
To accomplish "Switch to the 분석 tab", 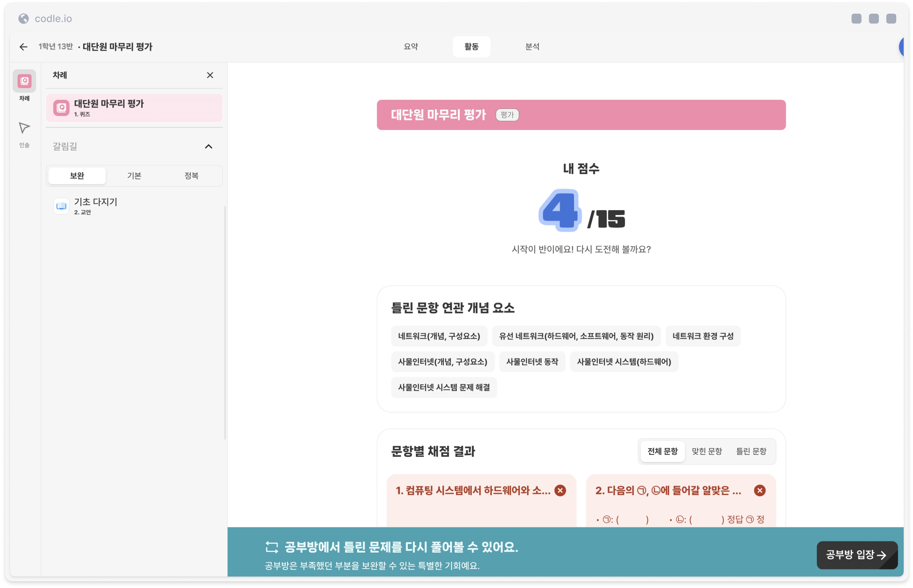I will 532,47.
